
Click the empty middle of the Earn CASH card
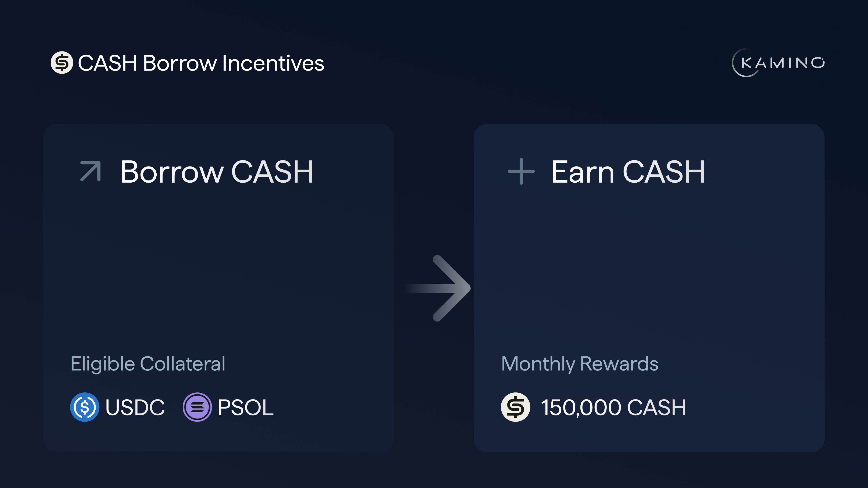point(649,269)
